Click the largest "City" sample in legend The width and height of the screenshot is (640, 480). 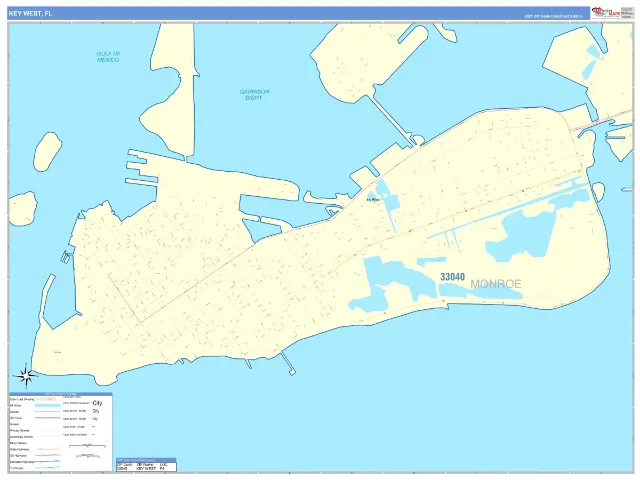[x=97, y=403]
